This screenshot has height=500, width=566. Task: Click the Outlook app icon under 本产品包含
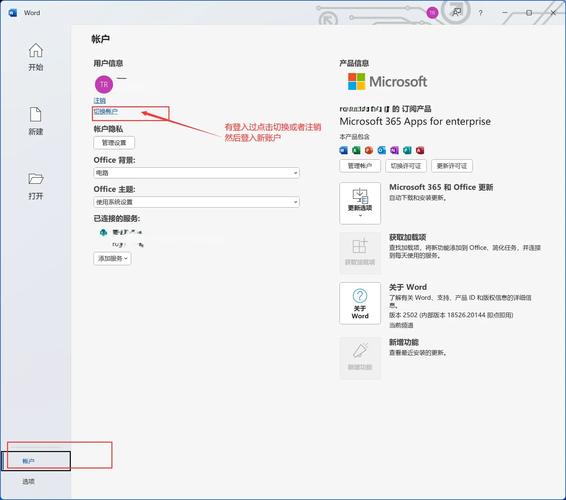[382, 150]
